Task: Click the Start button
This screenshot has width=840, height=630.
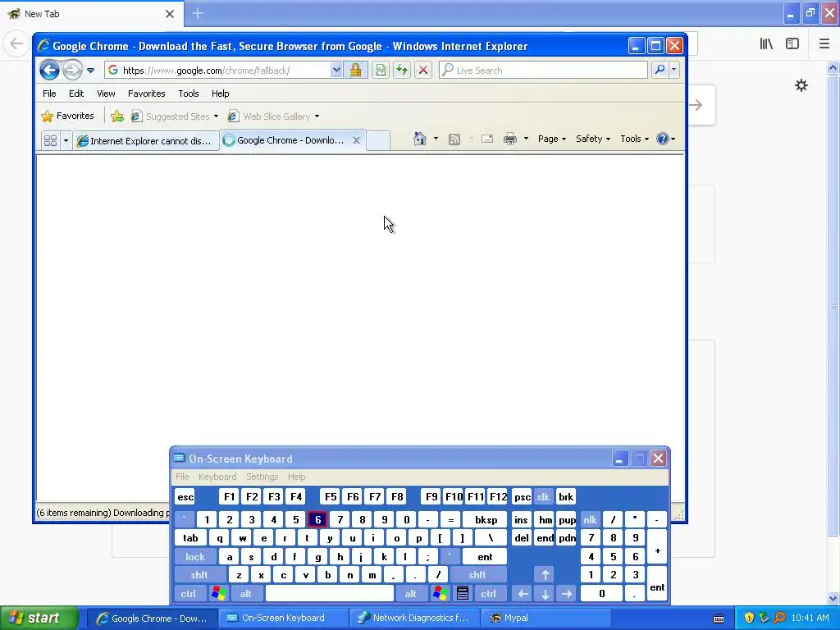Action: coord(39,619)
